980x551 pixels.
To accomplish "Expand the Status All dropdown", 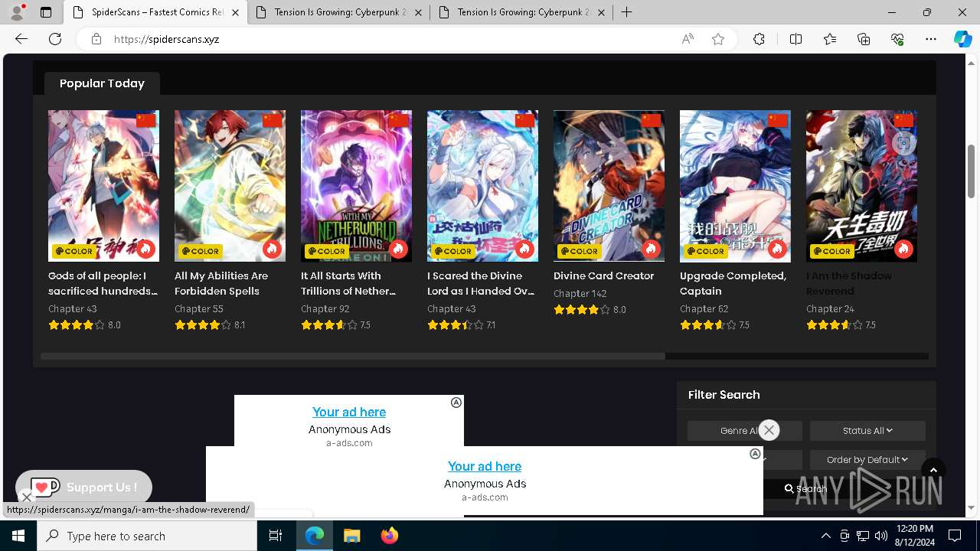I will (x=867, y=431).
